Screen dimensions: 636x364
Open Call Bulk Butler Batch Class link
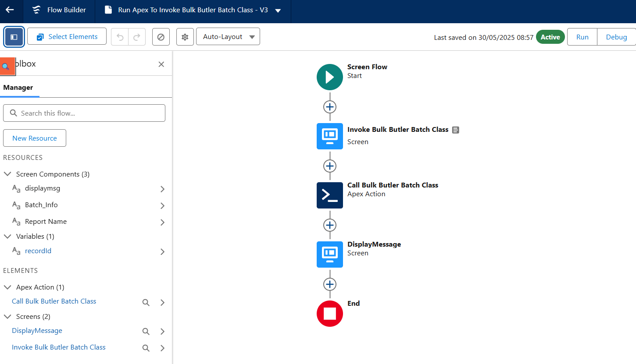[54, 301]
